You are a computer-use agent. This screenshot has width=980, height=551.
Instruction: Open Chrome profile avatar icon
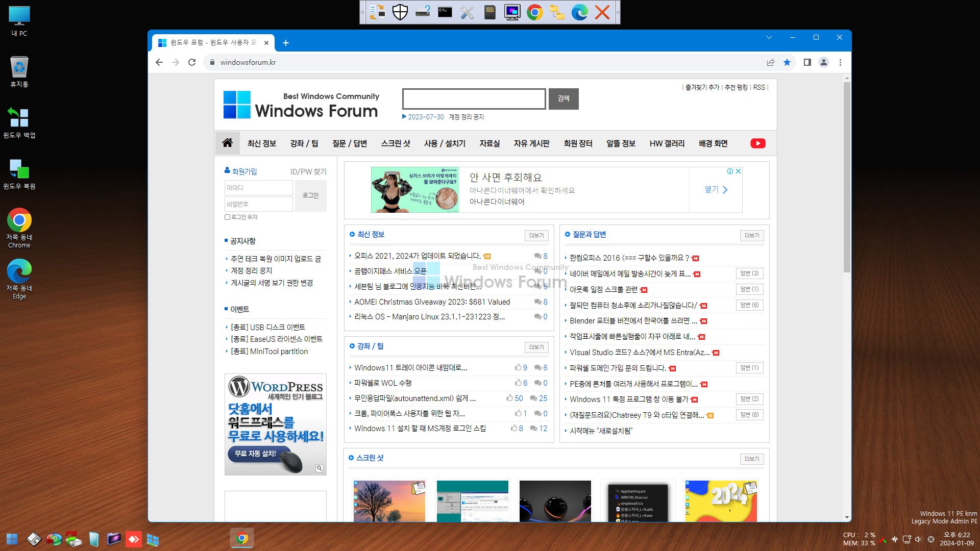[x=823, y=62]
